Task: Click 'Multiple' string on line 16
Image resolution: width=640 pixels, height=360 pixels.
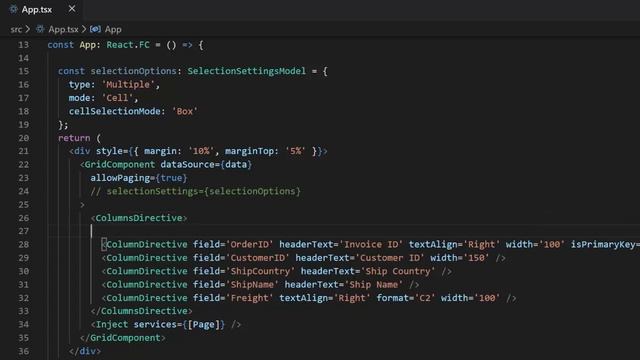Action: click(128, 84)
